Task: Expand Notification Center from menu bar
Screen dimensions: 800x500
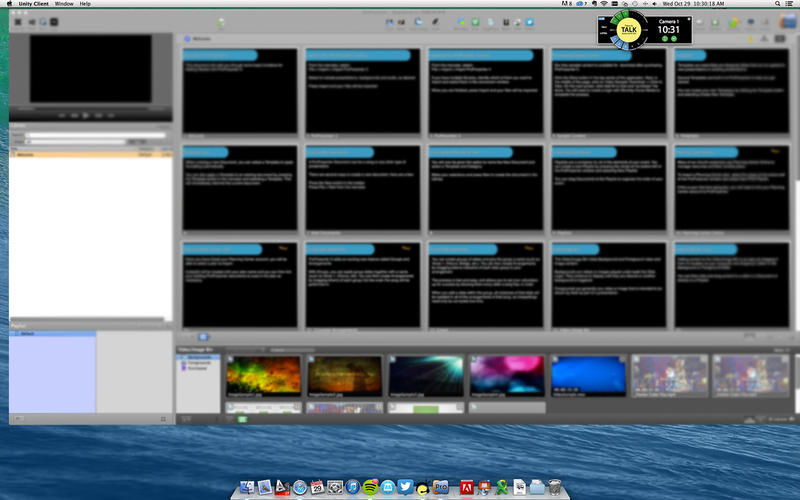Action: (x=787, y=5)
